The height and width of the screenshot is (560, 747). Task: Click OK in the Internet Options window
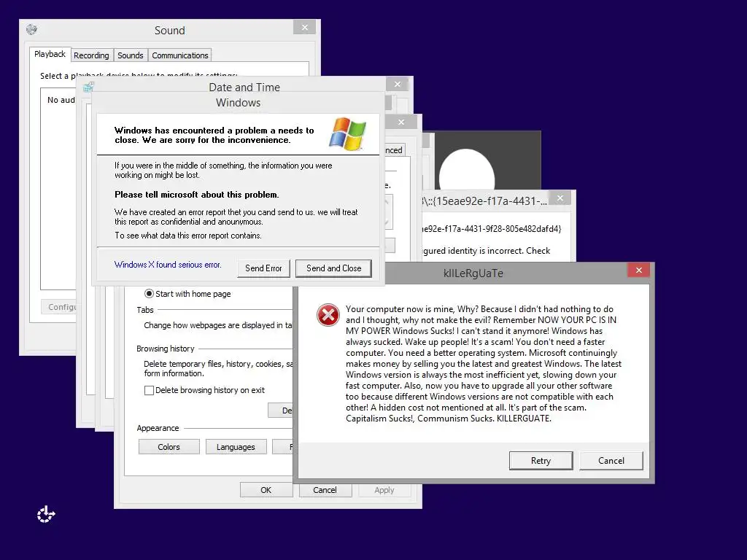(266, 490)
